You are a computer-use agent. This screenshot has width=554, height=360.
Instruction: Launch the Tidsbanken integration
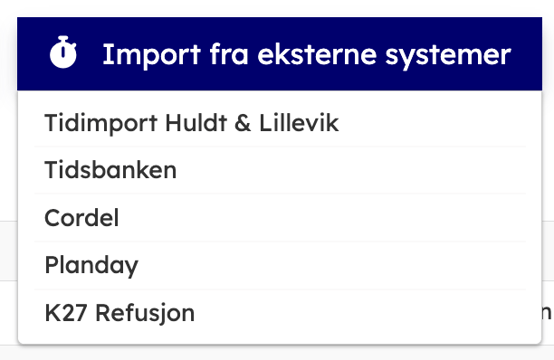[x=280, y=170]
